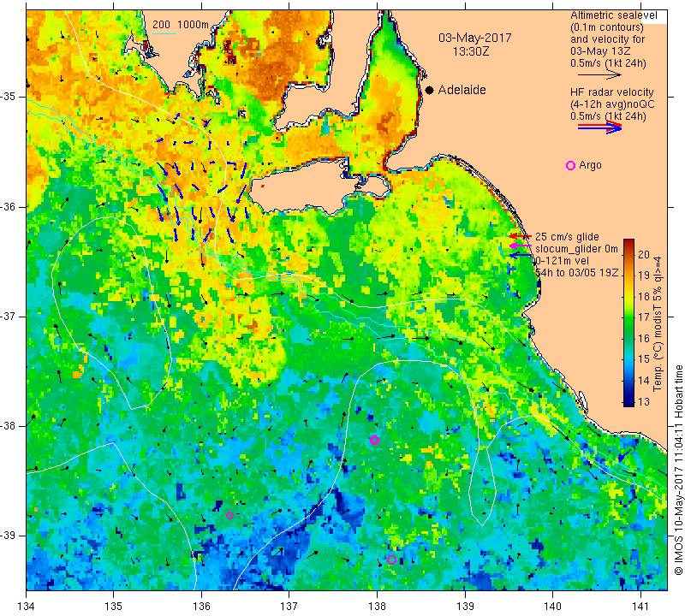The image size is (685, 616).
Task: Select the colorbar tick label '18'
Action: point(644,296)
